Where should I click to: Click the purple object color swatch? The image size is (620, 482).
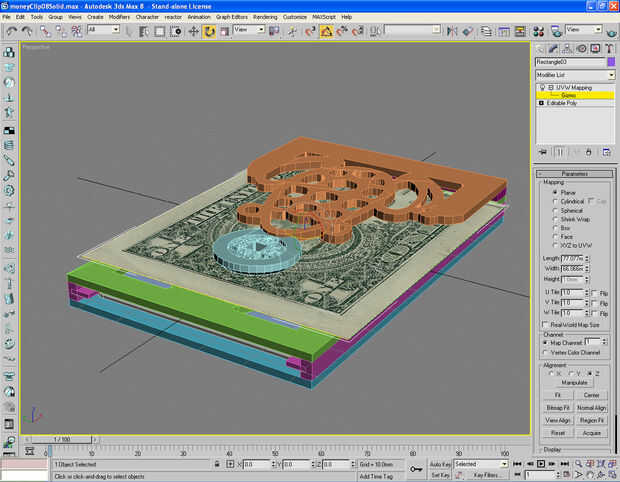click(x=611, y=62)
